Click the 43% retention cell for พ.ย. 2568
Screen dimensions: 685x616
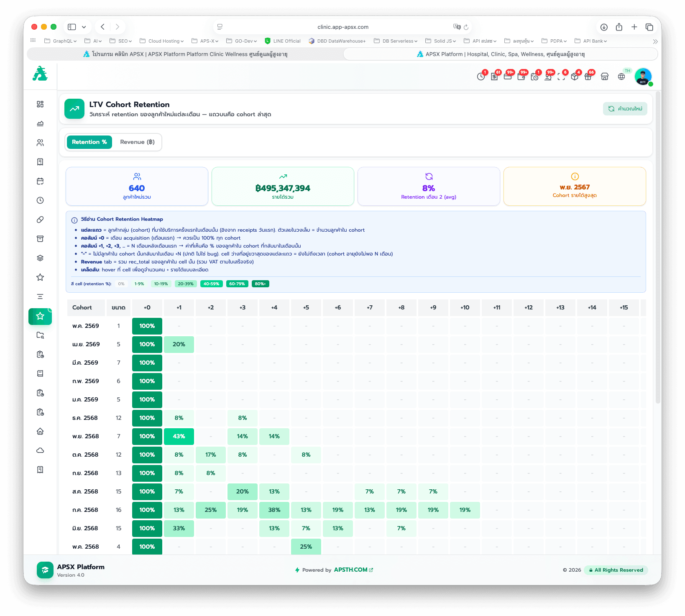pyautogui.click(x=179, y=436)
